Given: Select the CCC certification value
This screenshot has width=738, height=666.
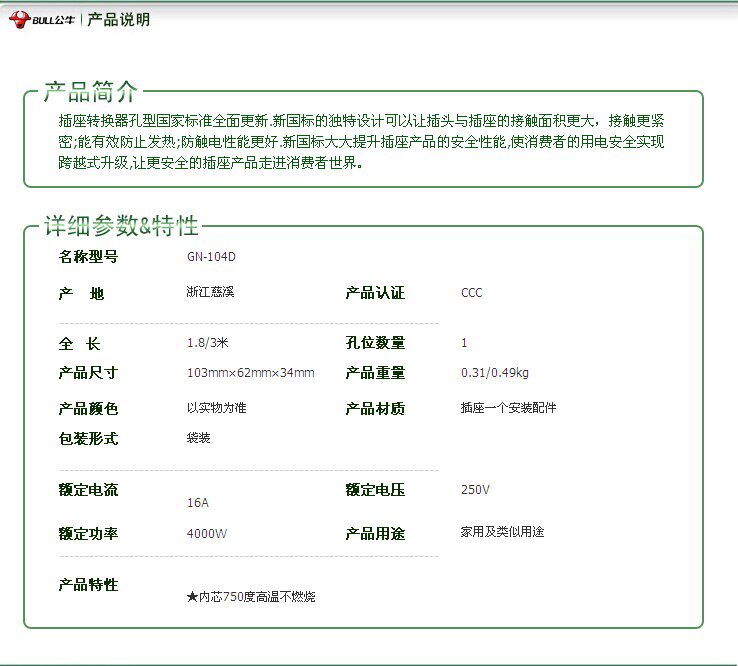Looking at the screenshot, I should (x=471, y=293).
